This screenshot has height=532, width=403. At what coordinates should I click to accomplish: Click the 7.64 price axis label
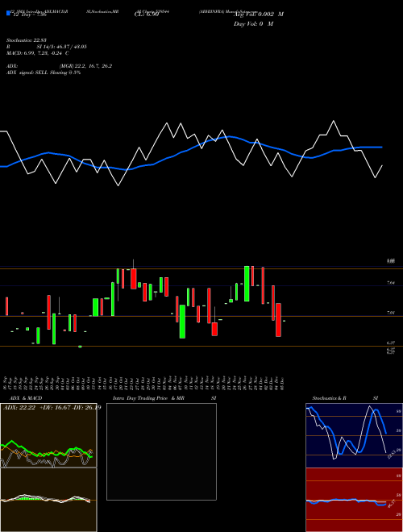pyautogui.click(x=391, y=283)
